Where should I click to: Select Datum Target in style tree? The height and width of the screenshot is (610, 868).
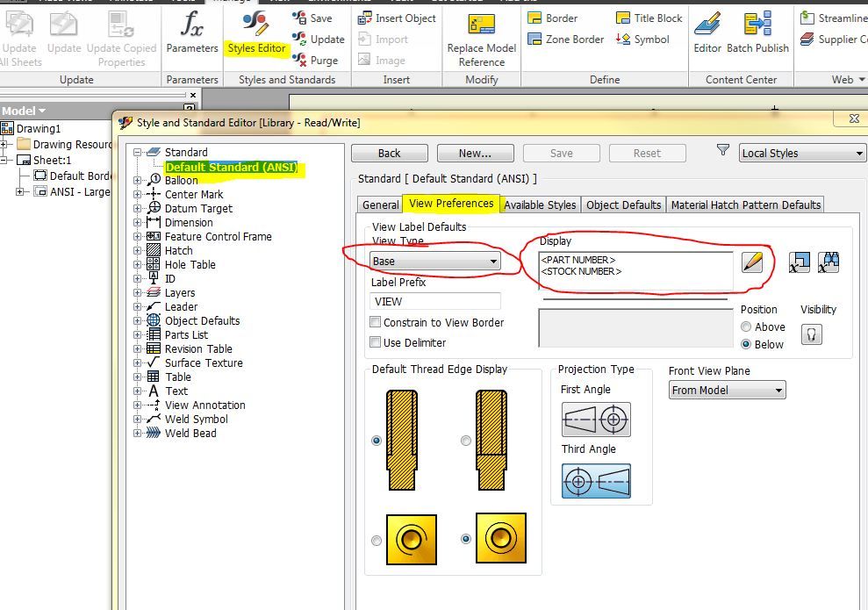coord(198,209)
